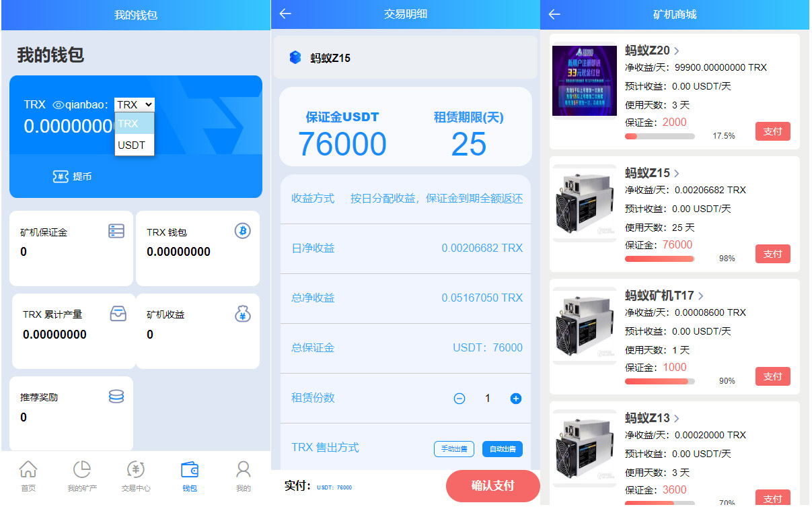Click the 推荐奖励 card

[x=71, y=413]
